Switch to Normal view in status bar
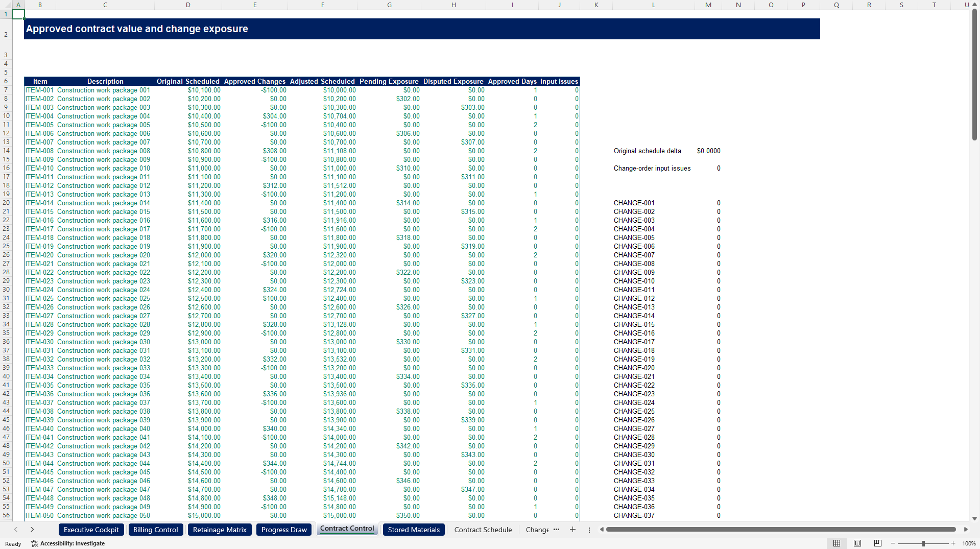980x549 pixels. [836, 543]
